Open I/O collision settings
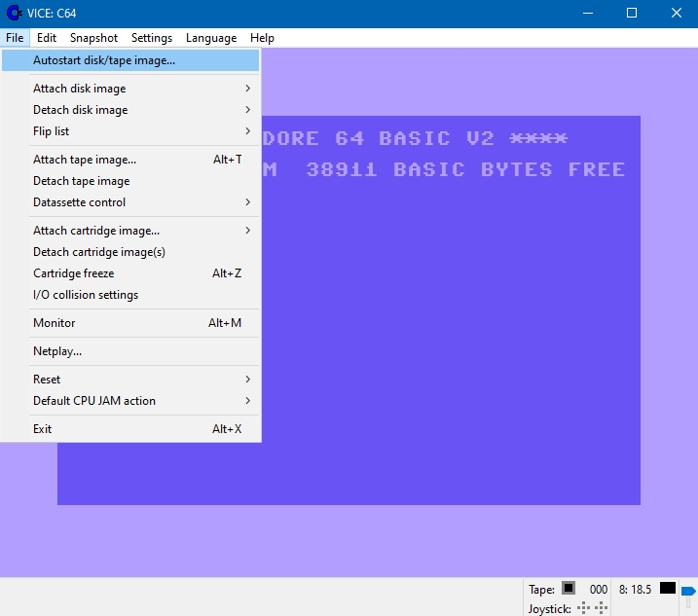This screenshot has height=616, width=698. coord(130,295)
